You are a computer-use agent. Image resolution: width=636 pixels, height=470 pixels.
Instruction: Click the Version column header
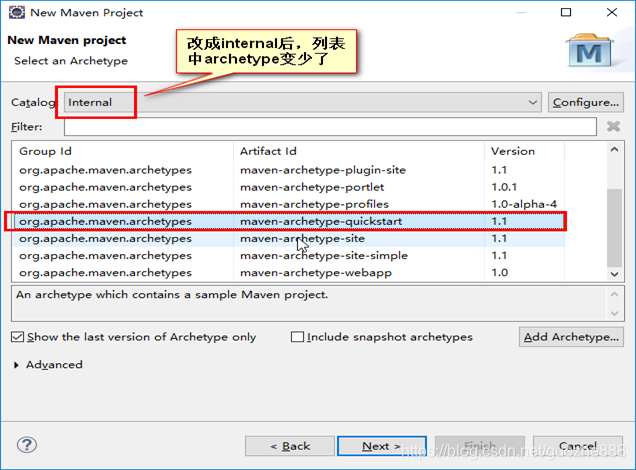pyautogui.click(x=524, y=151)
